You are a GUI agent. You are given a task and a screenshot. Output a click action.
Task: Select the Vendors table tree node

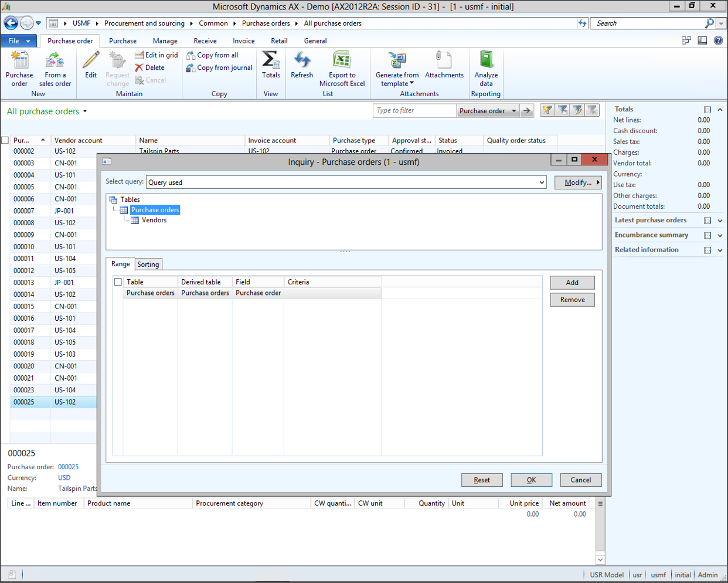154,221
